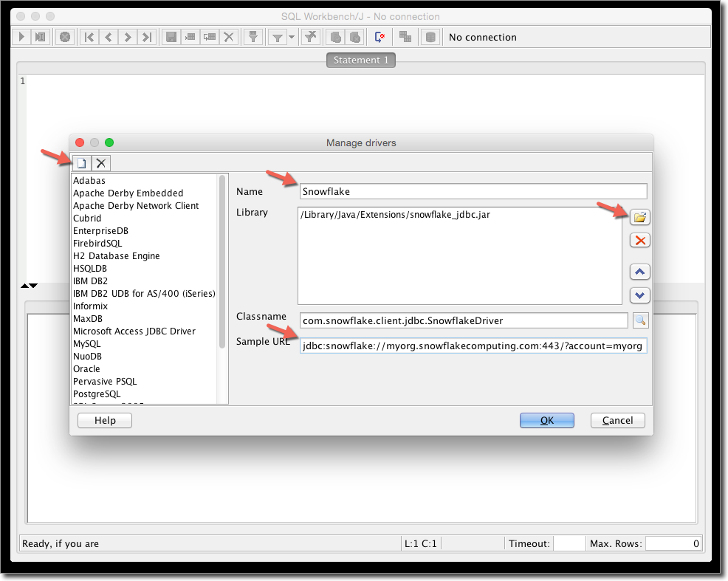
Task: Detect the driver classname with magnifier icon
Action: click(639, 320)
